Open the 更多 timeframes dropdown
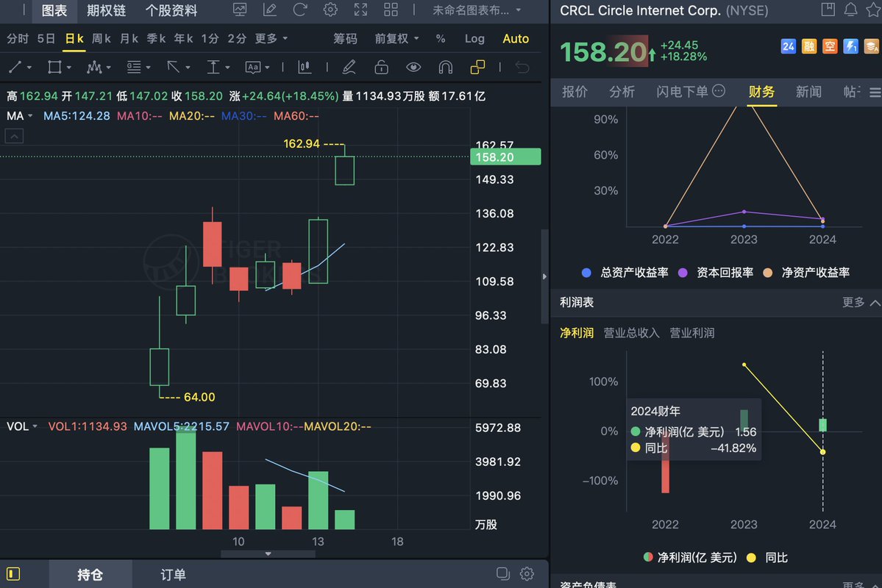 pos(271,38)
